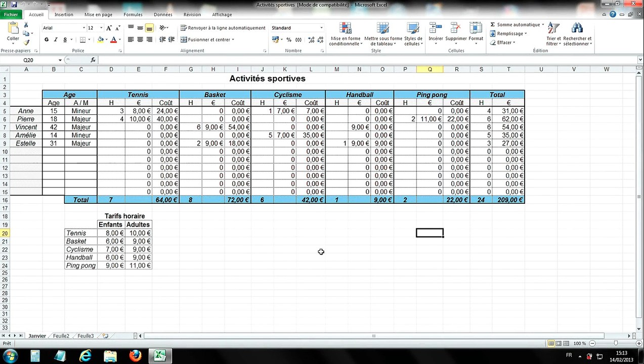Open the Police dialog launcher

[120, 51]
